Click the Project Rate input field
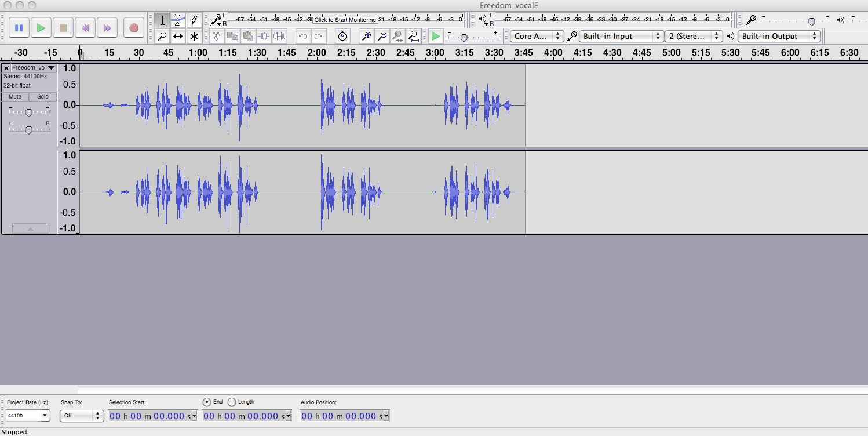Image resolution: width=868 pixels, height=436 pixels. pyautogui.click(x=23, y=416)
